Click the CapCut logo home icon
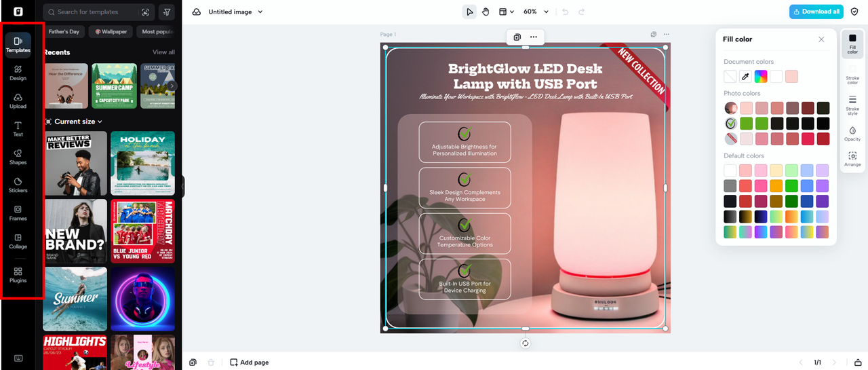 click(18, 12)
